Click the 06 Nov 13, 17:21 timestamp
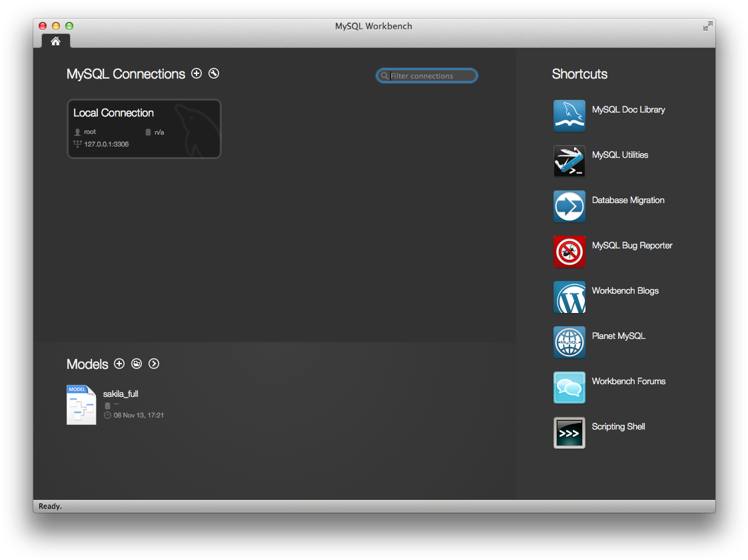748x560 pixels. pos(139,415)
